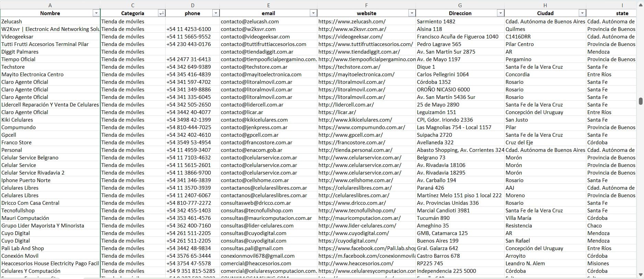644x279 pixels.
Task: Click the address cell "Sarmiento 1482"
Action: [460, 21]
